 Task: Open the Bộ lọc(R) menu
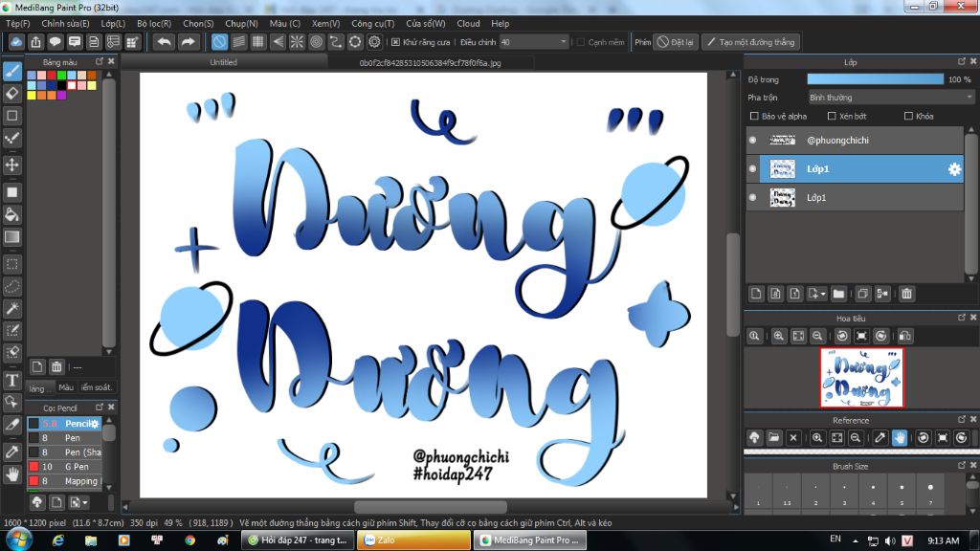(x=154, y=24)
